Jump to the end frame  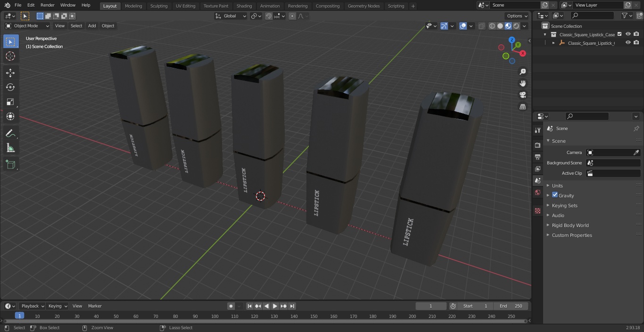tap(292, 306)
